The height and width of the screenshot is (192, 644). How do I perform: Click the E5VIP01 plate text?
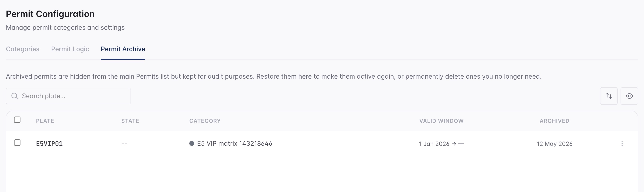[x=49, y=144]
